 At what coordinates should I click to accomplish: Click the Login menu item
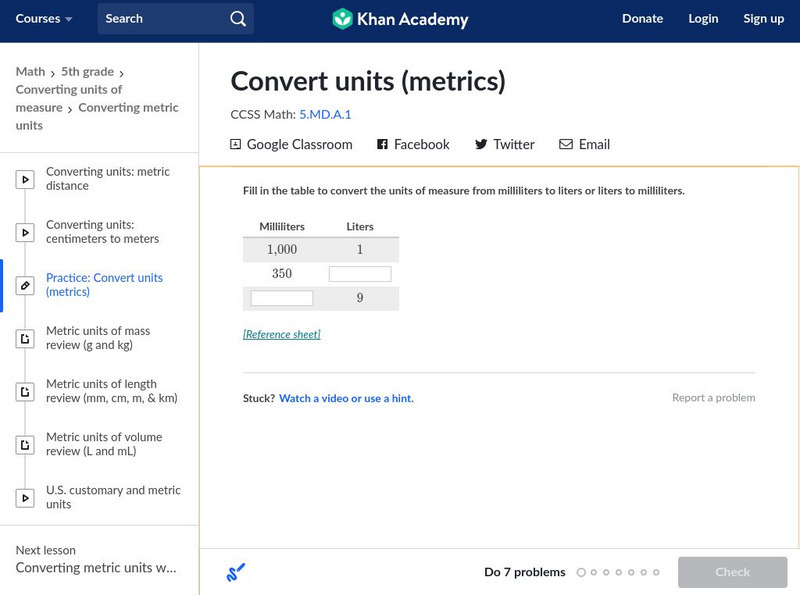[703, 19]
